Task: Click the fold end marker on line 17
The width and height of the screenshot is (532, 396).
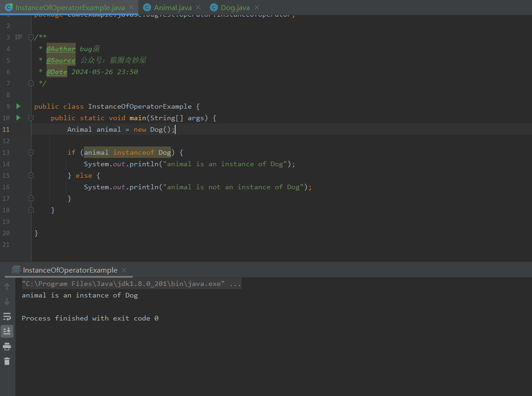Action: pyautogui.click(x=31, y=198)
